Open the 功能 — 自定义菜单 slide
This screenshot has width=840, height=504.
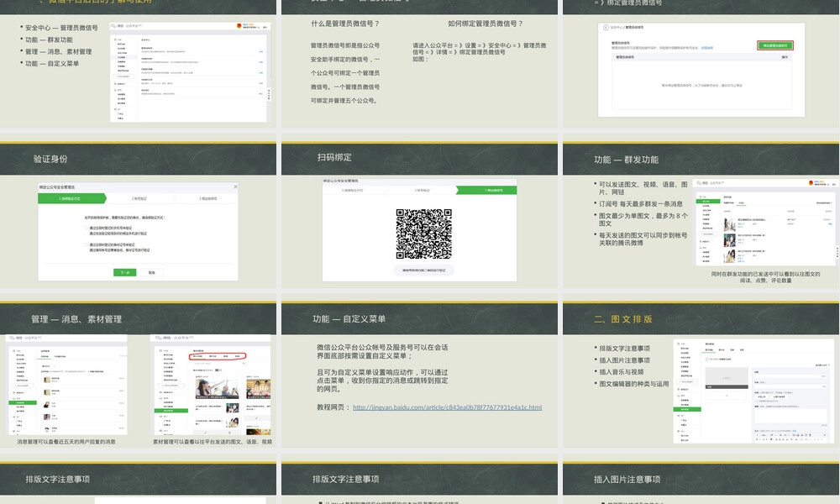419,375
